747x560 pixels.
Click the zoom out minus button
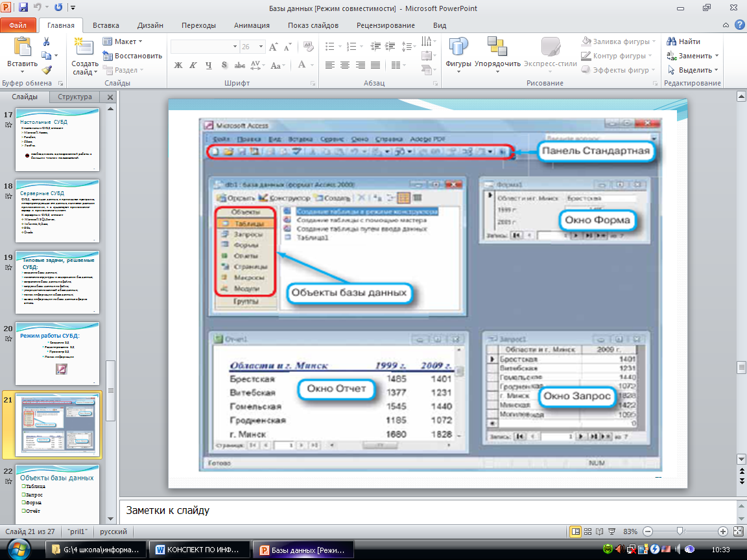pos(647,531)
